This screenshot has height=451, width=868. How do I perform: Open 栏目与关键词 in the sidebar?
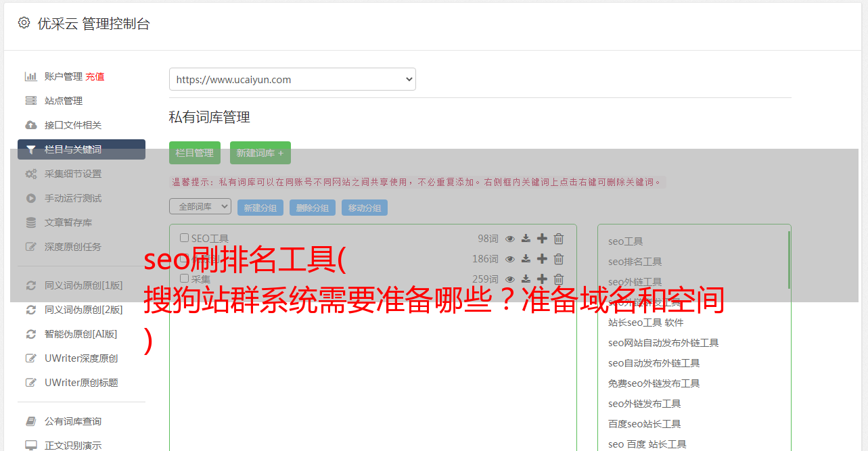(x=81, y=149)
